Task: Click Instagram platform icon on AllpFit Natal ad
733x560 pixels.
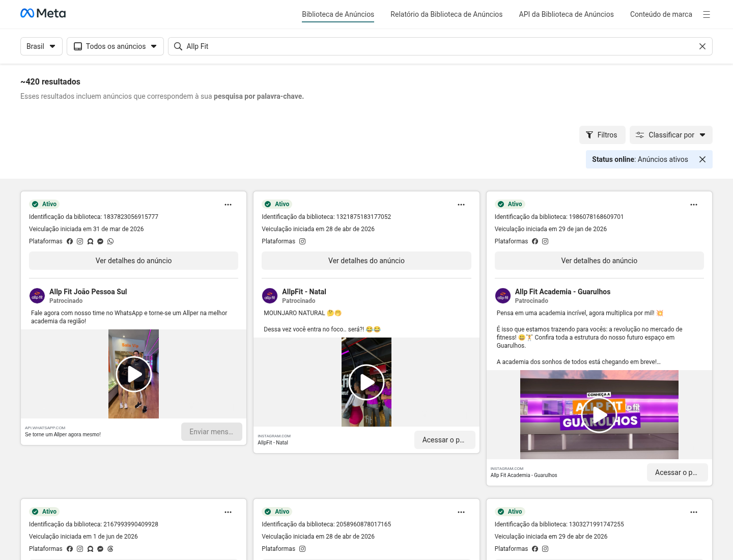Action: (x=302, y=241)
